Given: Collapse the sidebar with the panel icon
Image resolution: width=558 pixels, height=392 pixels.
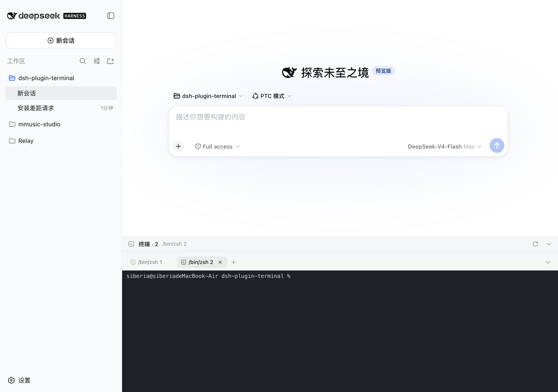Looking at the screenshot, I should point(111,16).
